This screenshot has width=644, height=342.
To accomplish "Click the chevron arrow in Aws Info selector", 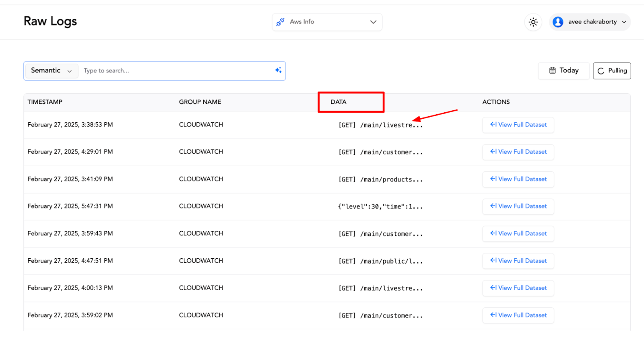I will pos(373,22).
